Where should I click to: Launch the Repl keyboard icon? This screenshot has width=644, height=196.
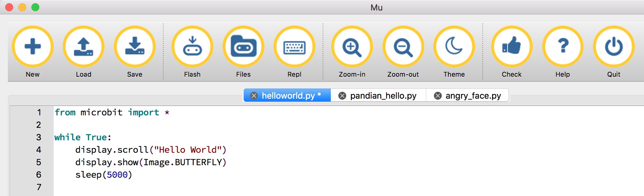point(295,47)
